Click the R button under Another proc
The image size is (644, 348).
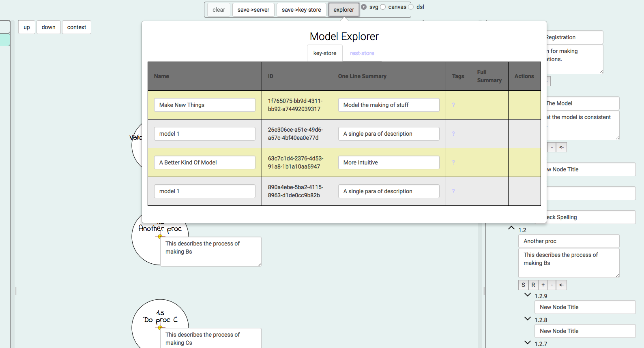[533, 285]
